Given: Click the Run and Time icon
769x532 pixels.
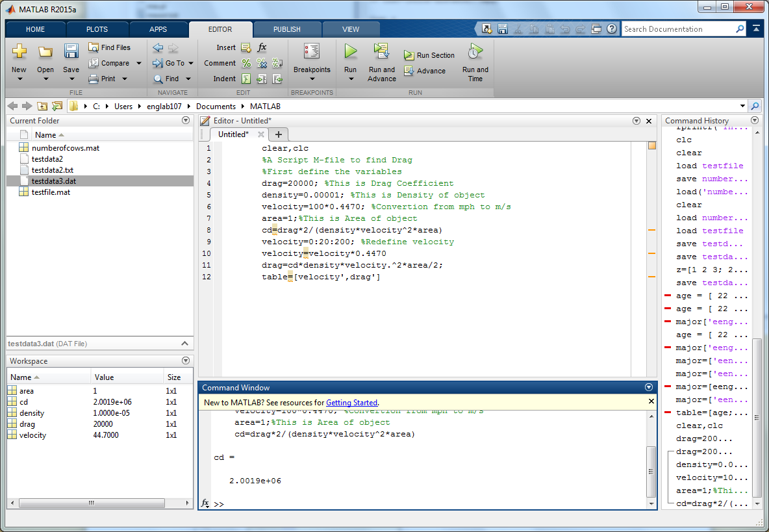Looking at the screenshot, I should 475,51.
